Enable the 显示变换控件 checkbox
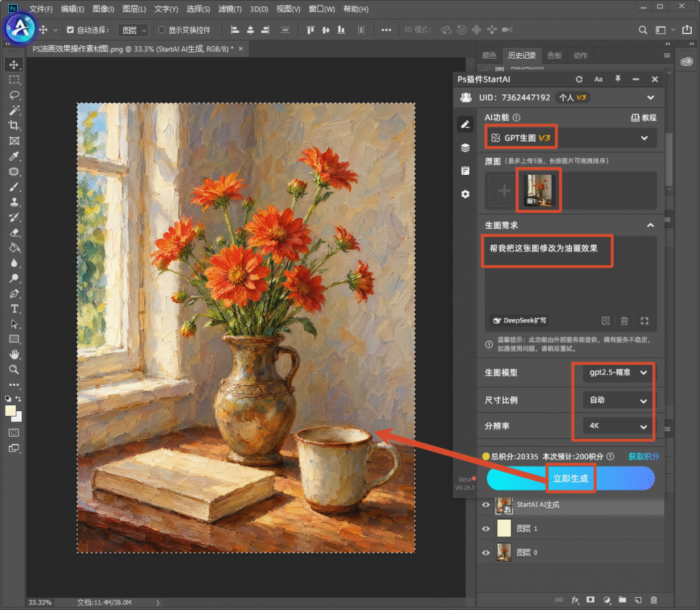 (x=161, y=30)
